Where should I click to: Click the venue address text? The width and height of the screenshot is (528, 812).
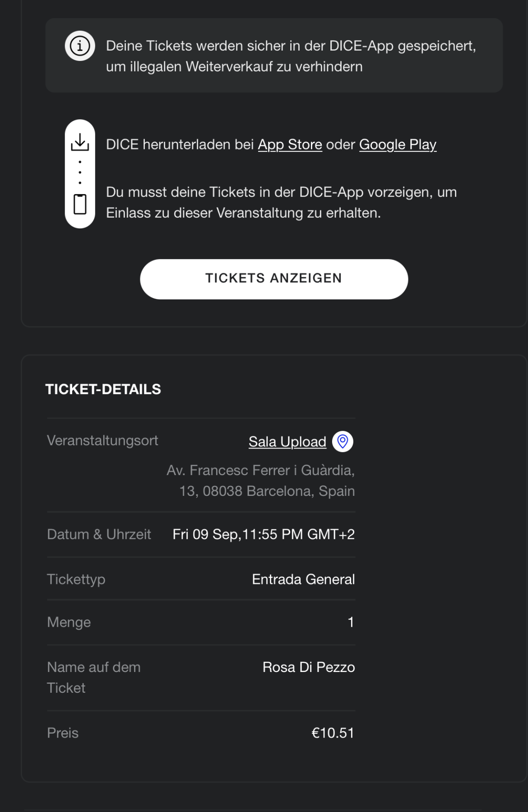(261, 481)
